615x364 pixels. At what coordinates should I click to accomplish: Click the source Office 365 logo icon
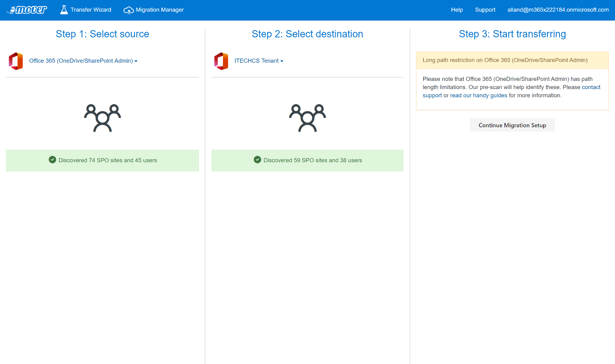point(16,61)
